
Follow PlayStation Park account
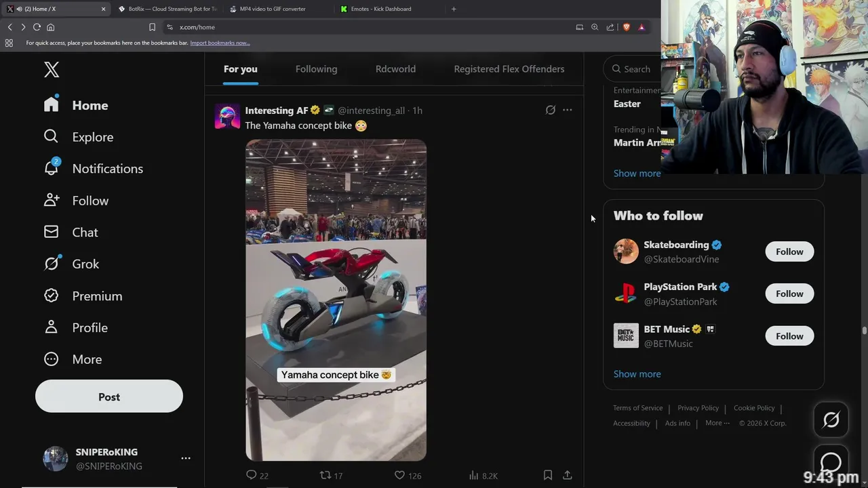pyautogui.click(x=789, y=293)
